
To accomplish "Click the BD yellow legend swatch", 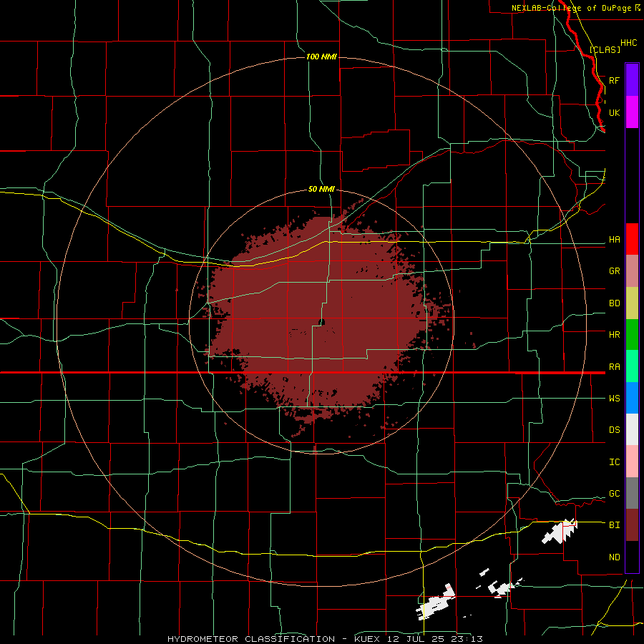I will [632, 303].
